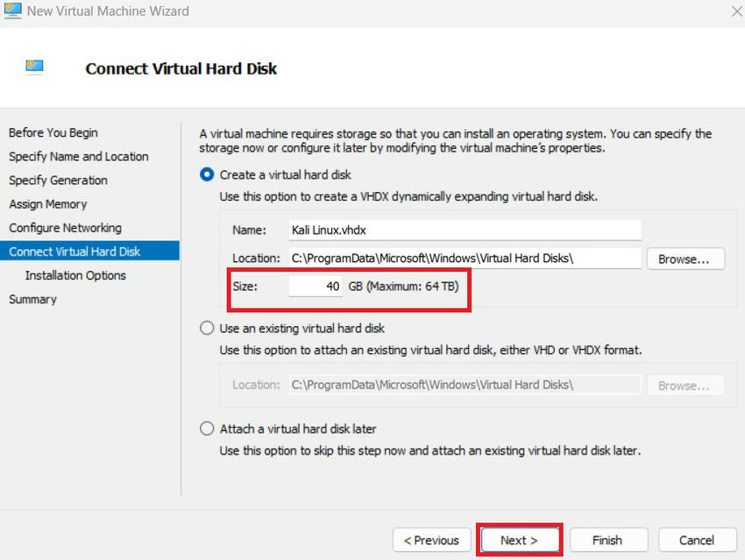The width and height of the screenshot is (745, 560).
Task: Open the Summary step
Action: 32,299
